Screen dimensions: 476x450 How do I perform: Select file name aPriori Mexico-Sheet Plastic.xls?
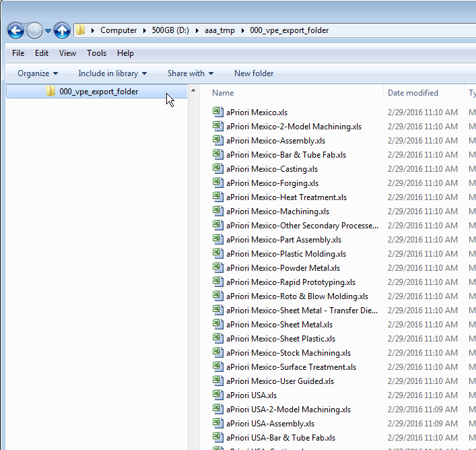281,339
